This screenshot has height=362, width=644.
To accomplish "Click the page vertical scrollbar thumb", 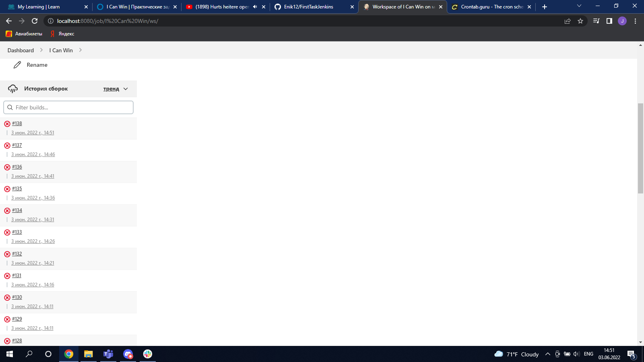I will [640, 148].
